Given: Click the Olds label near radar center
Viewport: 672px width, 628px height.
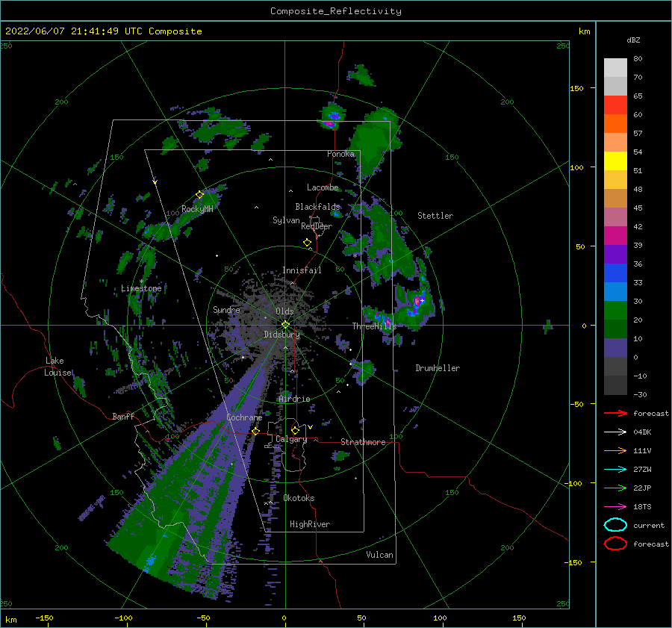Looking at the screenshot, I should [284, 311].
